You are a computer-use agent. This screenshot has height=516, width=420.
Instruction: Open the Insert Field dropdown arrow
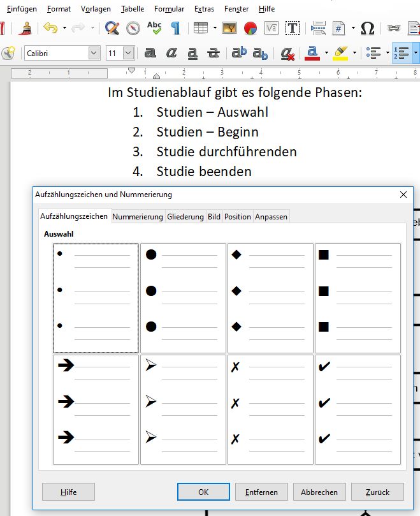(353, 28)
